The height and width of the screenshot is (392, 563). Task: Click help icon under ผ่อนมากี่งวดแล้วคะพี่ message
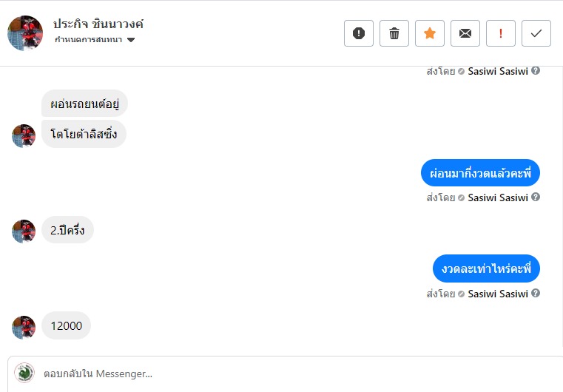[536, 197]
